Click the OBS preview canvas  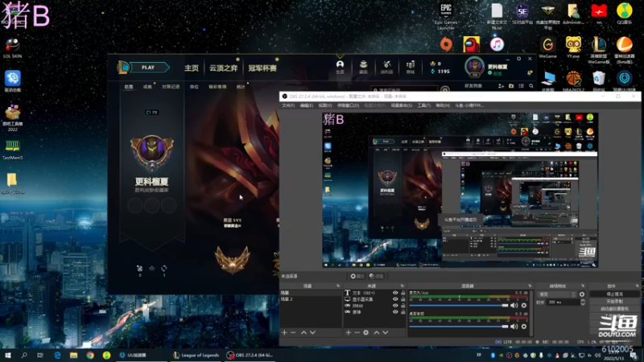[460, 190]
